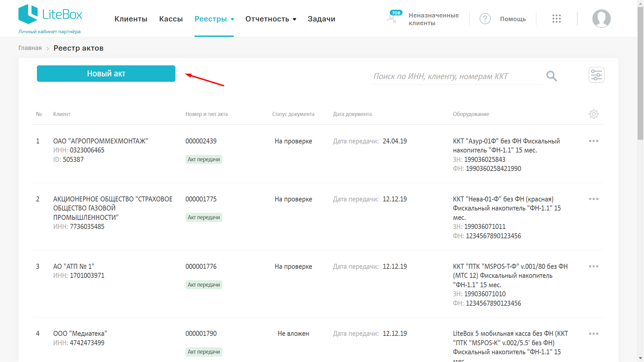Click the help question mark icon

[x=485, y=19]
